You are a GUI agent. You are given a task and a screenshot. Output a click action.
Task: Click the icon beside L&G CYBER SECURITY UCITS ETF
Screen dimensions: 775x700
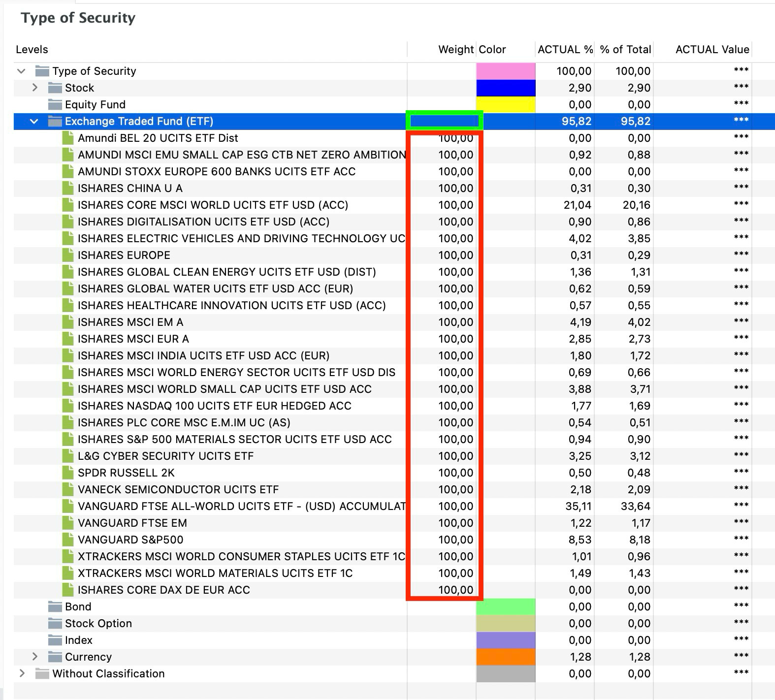(x=68, y=456)
